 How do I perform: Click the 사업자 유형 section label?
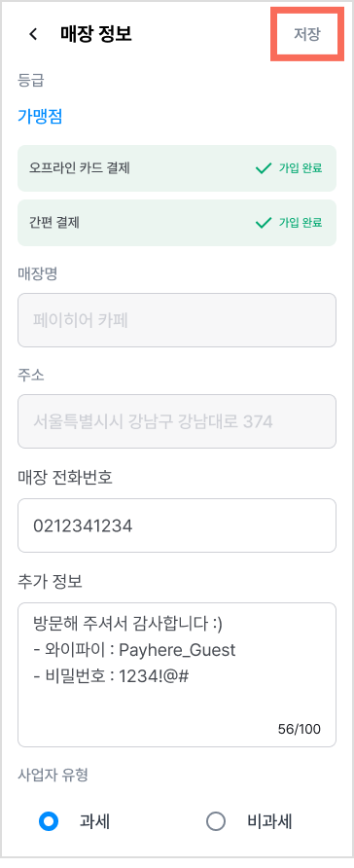tap(53, 775)
